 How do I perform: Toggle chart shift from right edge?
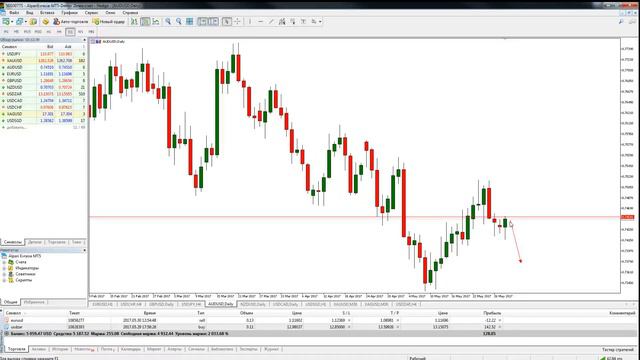[213, 22]
